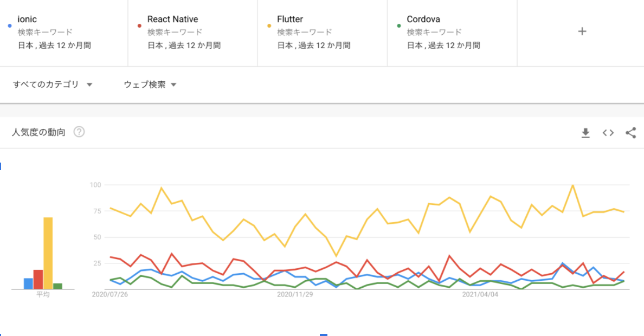Click the yellow Flutter average bar
The width and height of the screenshot is (644, 336).
tap(48, 253)
